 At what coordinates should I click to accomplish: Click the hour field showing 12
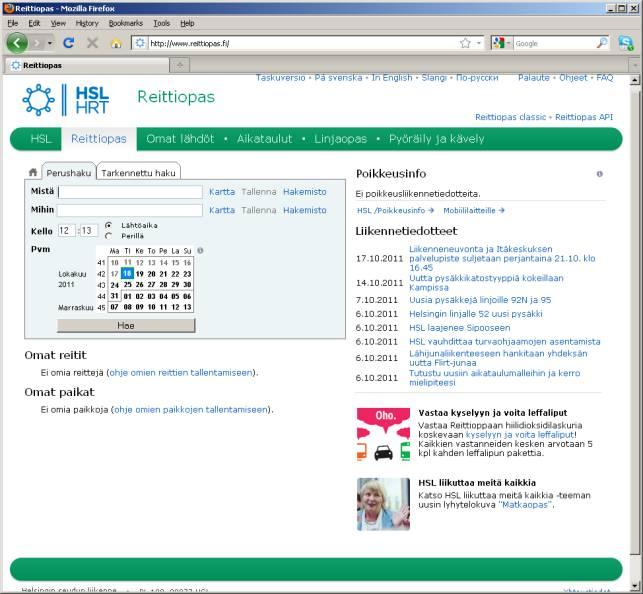[66, 231]
